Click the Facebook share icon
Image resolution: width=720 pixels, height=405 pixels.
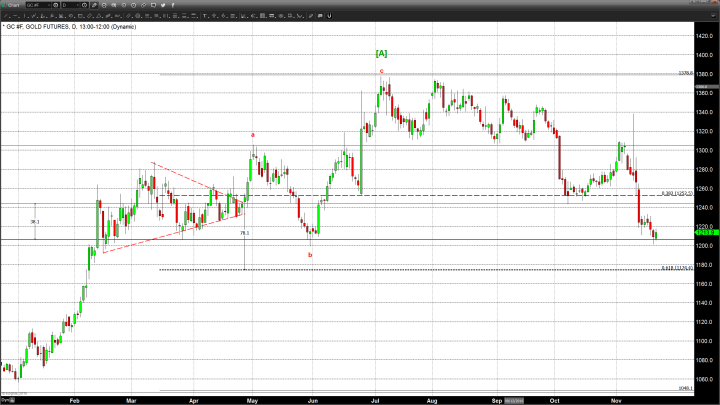173,5
